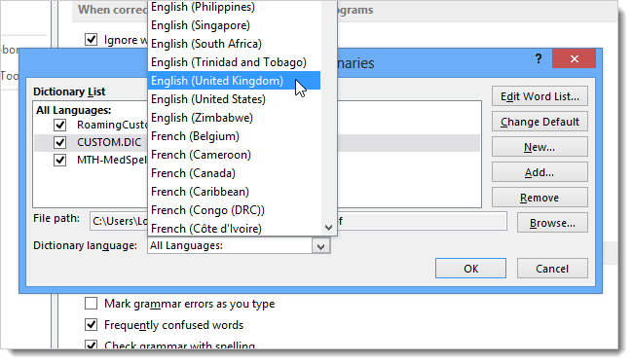This screenshot has width=633, height=364.
Task: Uncheck the MTH-MedSpel dictionary checkbox
Action: coord(59,161)
